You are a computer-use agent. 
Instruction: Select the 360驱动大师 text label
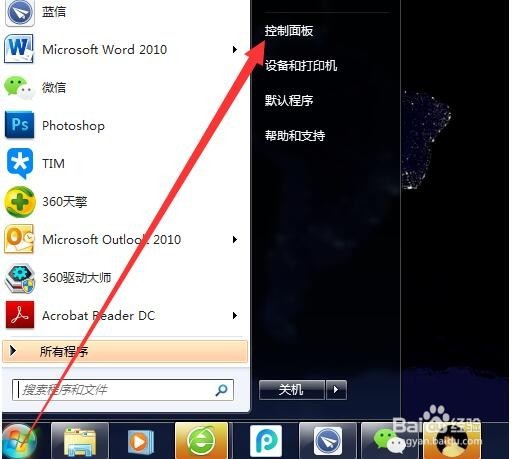(77, 278)
